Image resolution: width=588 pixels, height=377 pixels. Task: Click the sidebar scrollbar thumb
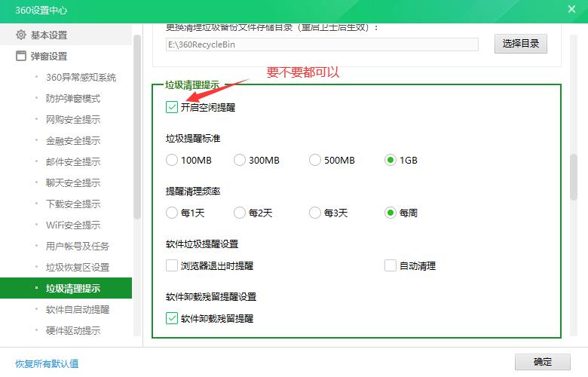[x=137, y=127]
